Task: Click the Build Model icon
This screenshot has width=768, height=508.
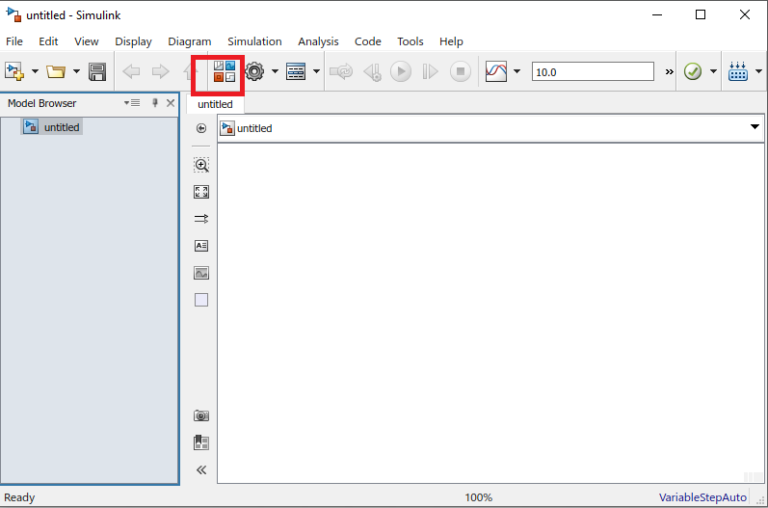Action: pyautogui.click(x=738, y=72)
